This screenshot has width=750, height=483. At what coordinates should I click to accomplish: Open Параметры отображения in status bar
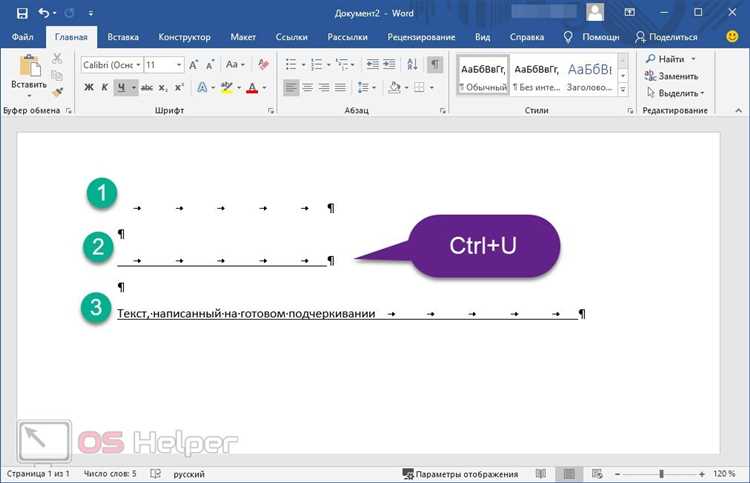tap(460, 474)
